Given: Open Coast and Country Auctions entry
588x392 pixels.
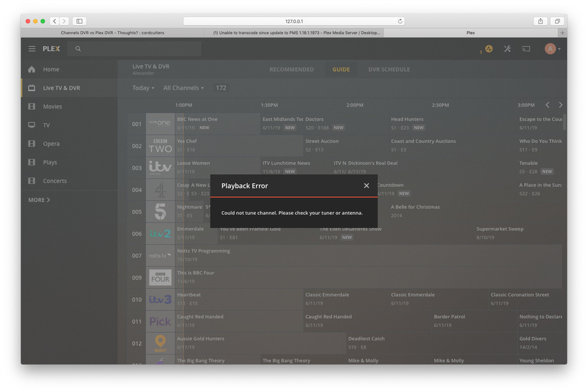Looking at the screenshot, I should click(453, 146).
